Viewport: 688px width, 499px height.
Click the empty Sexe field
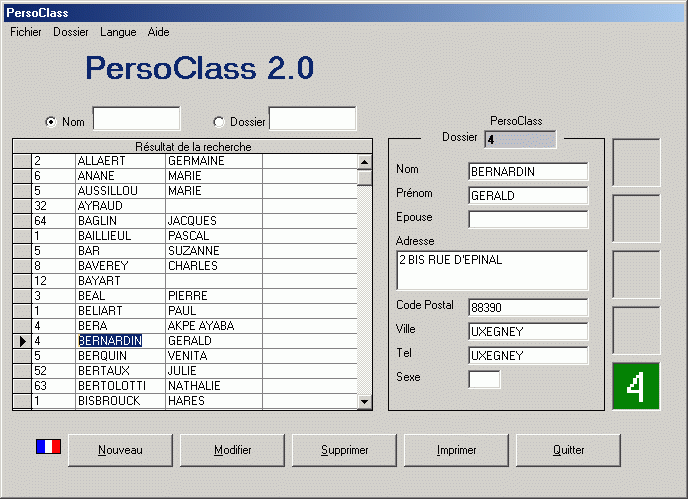[484, 380]
